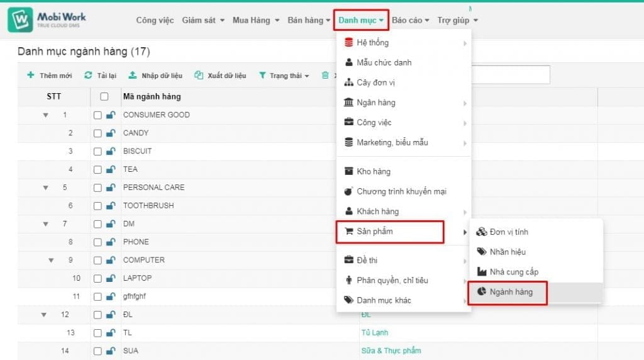Click the Nhà cung cấp factory icon
The image size is (644, 360).
(x=482, y=272)
